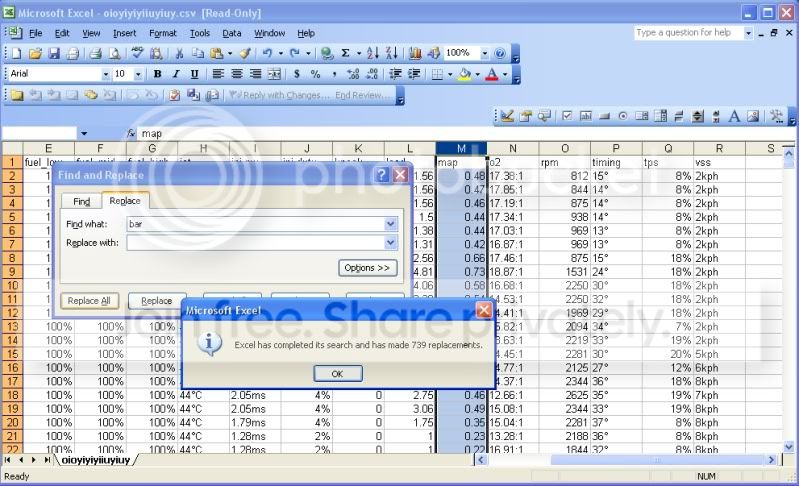This screenshot has width=799, height=486.
Task: Insert a check box control from Control Toolbox
Action: click(x=567, y=116)
